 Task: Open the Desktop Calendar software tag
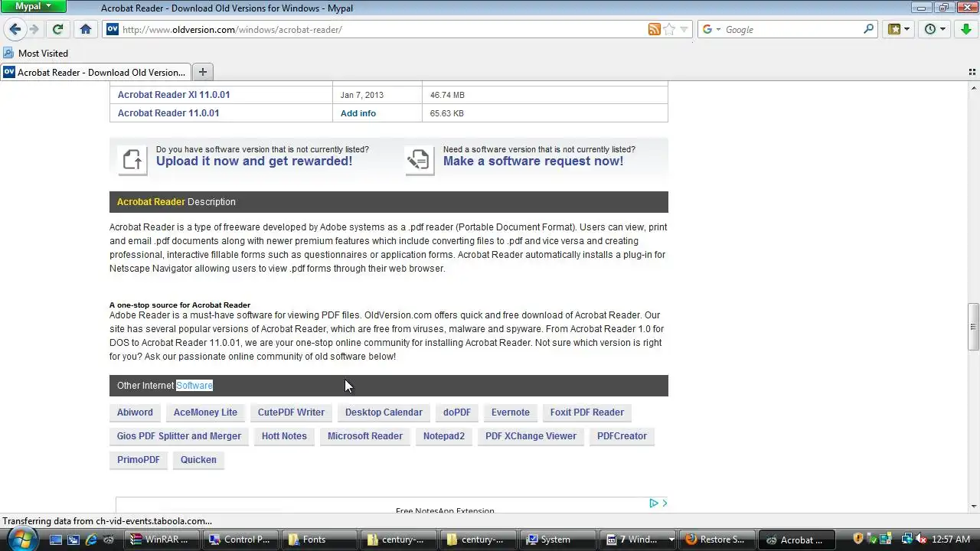384,412
